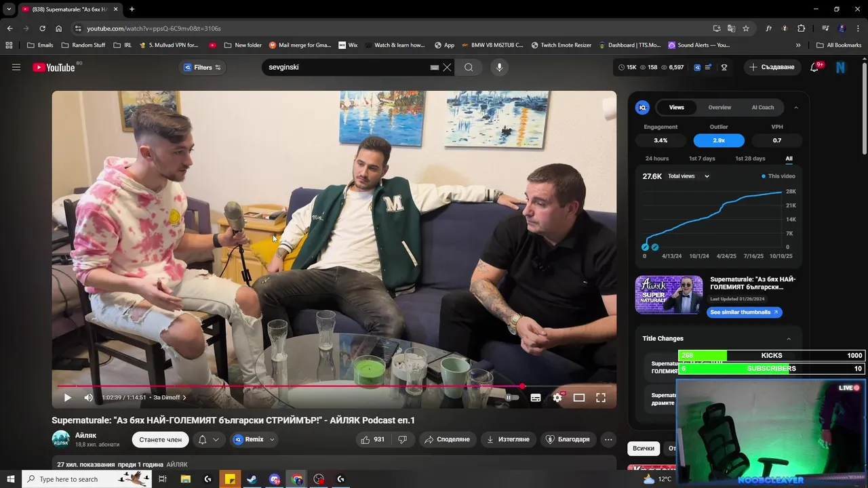Switch to the Overview tab
The width and height of the screenshot is (868, 488).
pyautogui.click(x=719, y=107)
